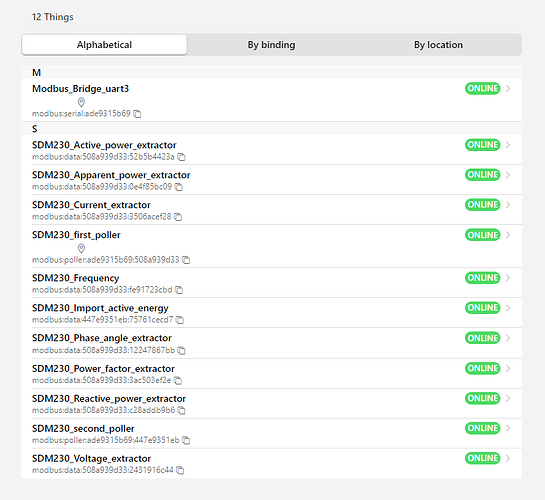Copy UID of SDM230_Current_extractor
Viewport: 545px width, 500px height.
tap(178, 217)
